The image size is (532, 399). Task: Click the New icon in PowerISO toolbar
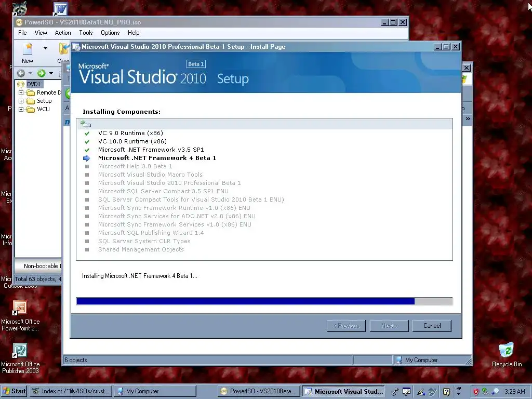(28, 53)
